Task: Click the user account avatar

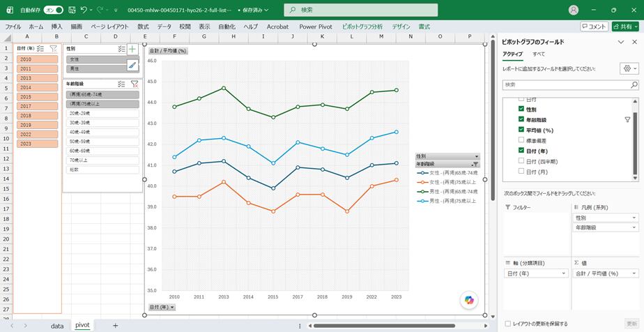Action: 574,10
